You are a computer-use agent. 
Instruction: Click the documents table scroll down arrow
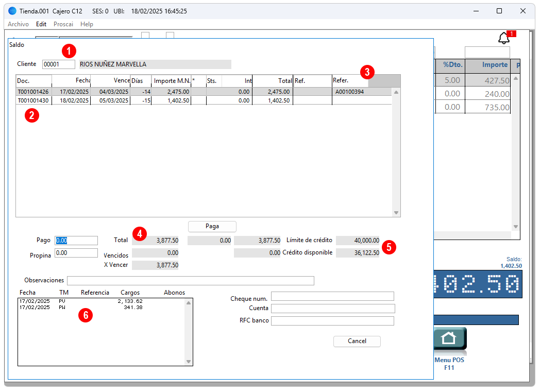[x=396, y=213]
